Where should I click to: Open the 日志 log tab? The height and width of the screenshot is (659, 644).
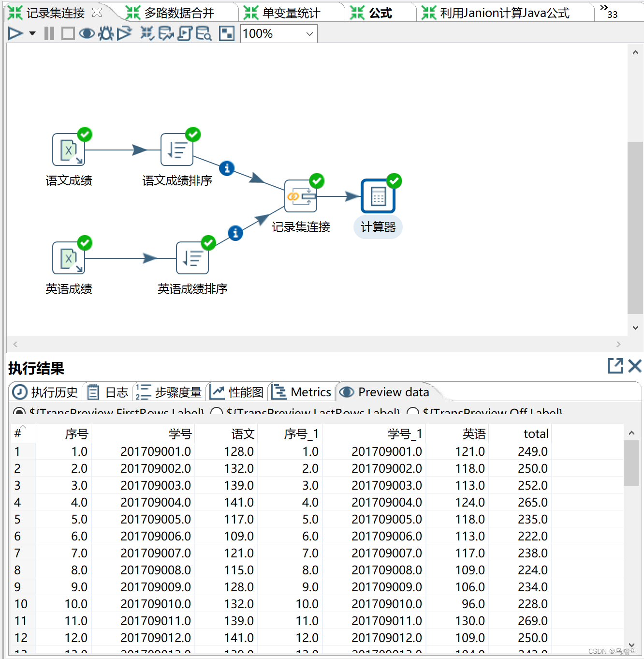[107, 392]
